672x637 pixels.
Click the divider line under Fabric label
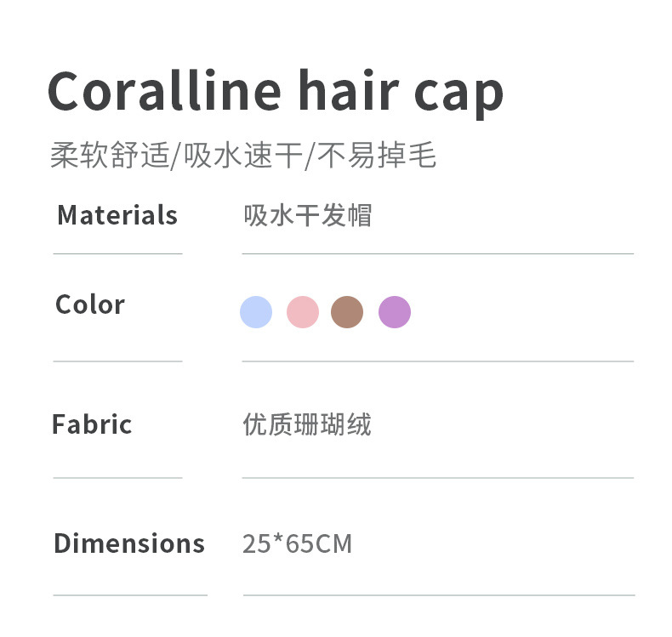click(117, 478)
